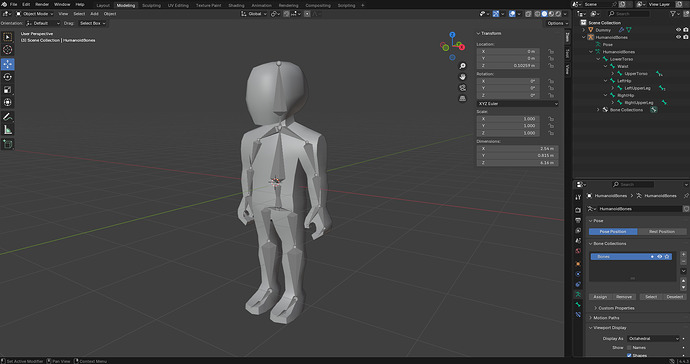Click the pan hand viewport icon
Image resolution: width=690 pixels, height=364 pixels.
462,77
